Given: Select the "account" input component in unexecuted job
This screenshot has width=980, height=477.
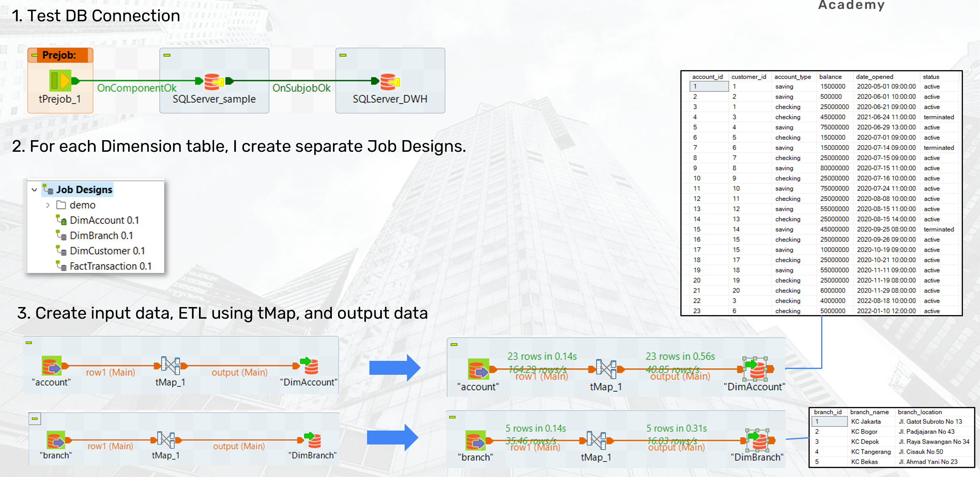Looking at the screenshot, I should pyautogui.click(x=51, y=366).
